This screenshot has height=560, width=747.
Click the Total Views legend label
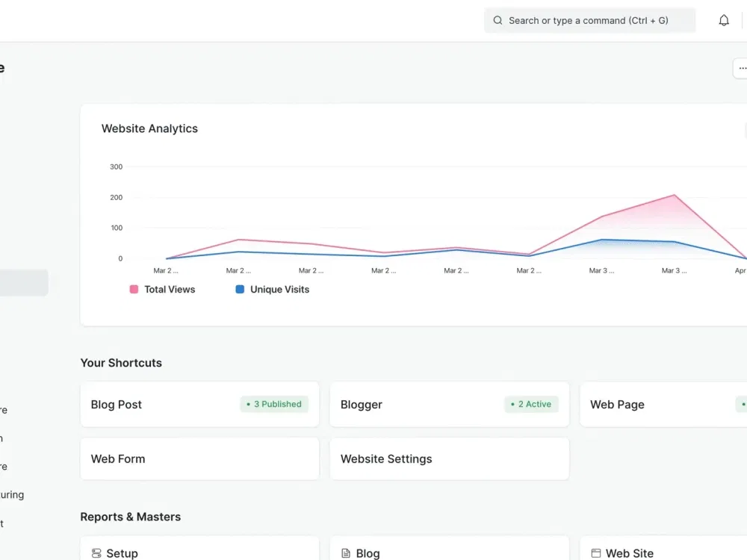point(170,290)
